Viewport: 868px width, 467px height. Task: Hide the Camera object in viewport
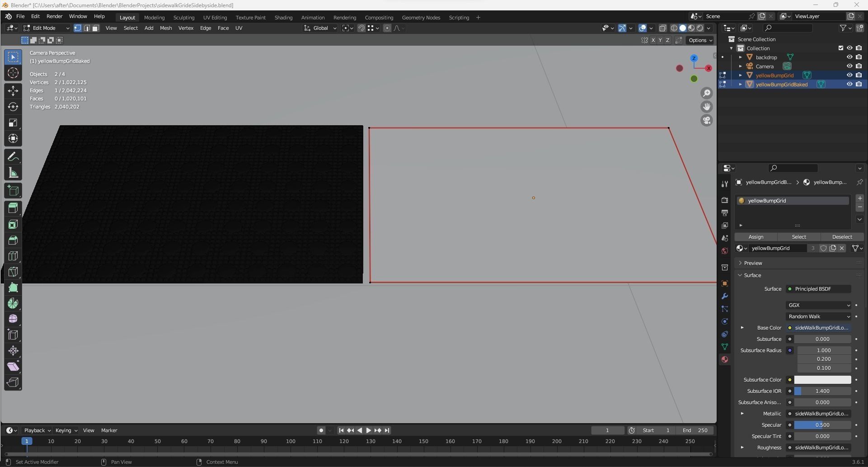tap(849, 66)
